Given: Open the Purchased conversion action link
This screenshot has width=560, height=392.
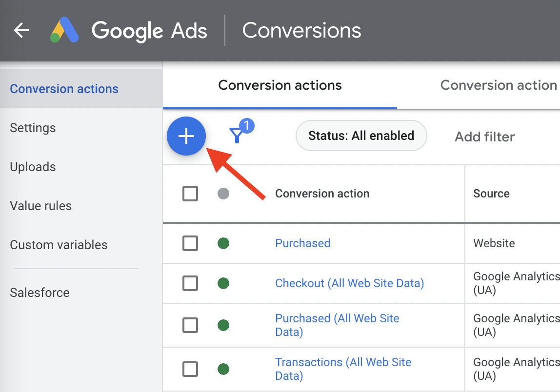Looking at the screenshot, I should [x=302, y=243].
